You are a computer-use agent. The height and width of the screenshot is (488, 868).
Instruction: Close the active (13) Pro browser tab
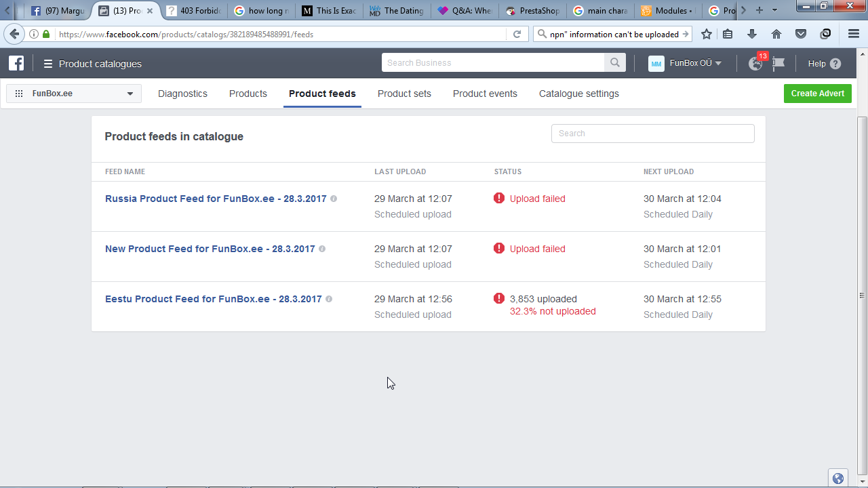tap(150, 11)
